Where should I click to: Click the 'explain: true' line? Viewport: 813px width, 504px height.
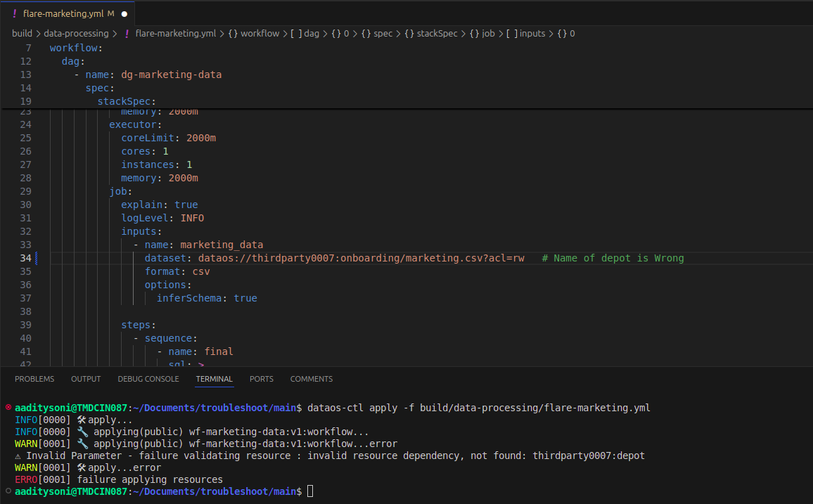(159, 205)
